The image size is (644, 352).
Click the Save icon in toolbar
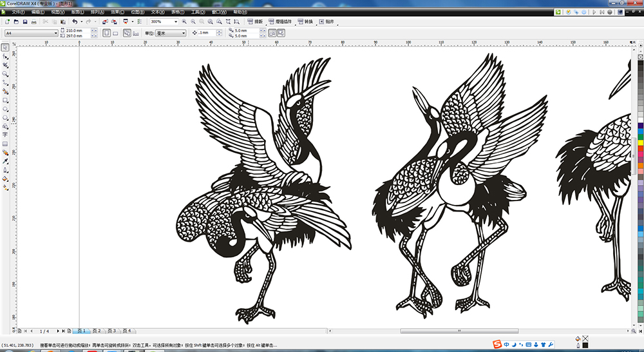25,22
